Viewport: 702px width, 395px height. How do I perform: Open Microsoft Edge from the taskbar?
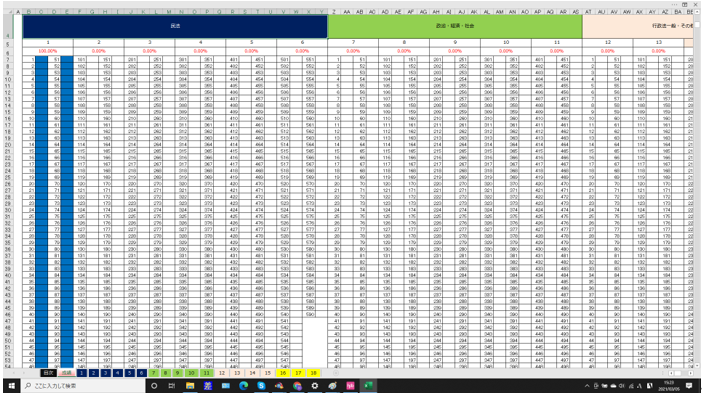[x=244, y=386]
